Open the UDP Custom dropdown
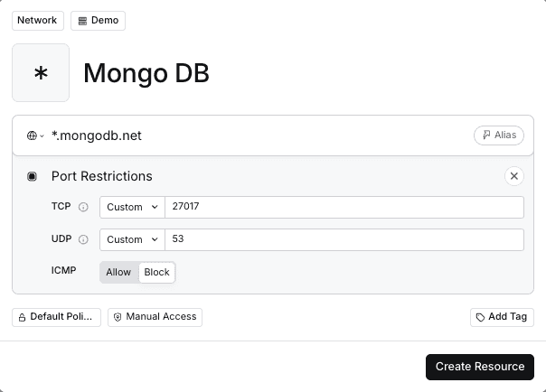Viewport: 546px width, 392px height. point(132,239)
